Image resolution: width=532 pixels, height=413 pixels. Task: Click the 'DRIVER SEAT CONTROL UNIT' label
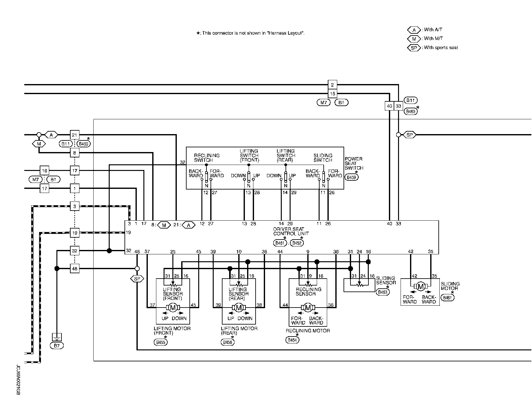[x=291, y=231]
